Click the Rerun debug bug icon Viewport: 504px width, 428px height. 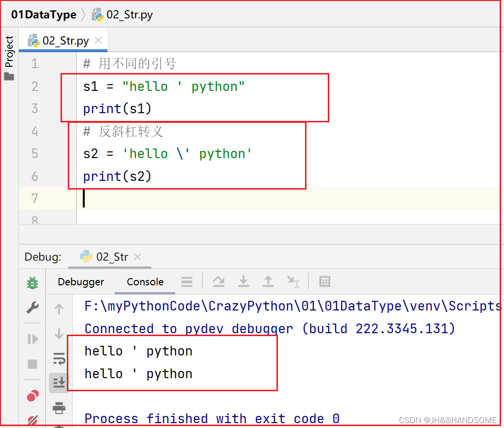(x=32, y=283)
